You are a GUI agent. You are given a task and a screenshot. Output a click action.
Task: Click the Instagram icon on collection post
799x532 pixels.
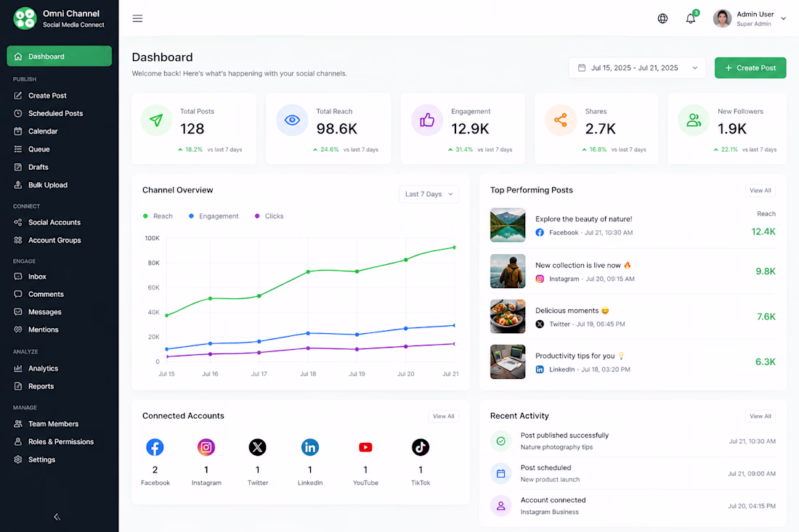click(x=540, y=279)
